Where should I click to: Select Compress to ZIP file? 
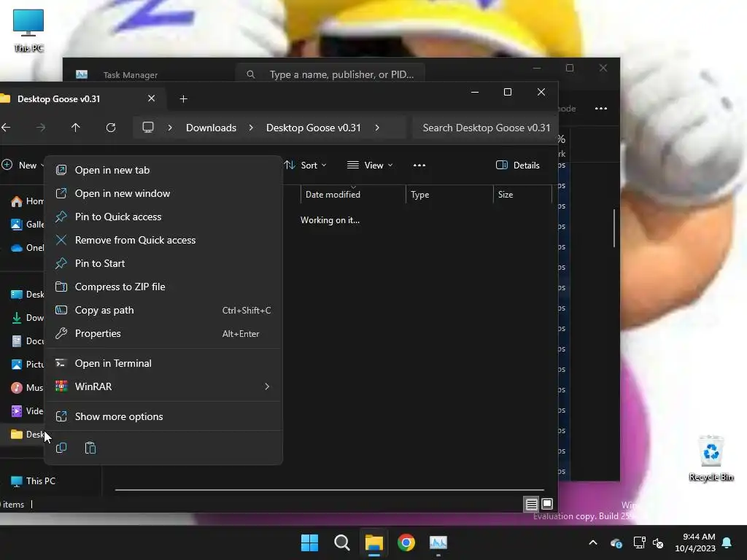[163, 287]
